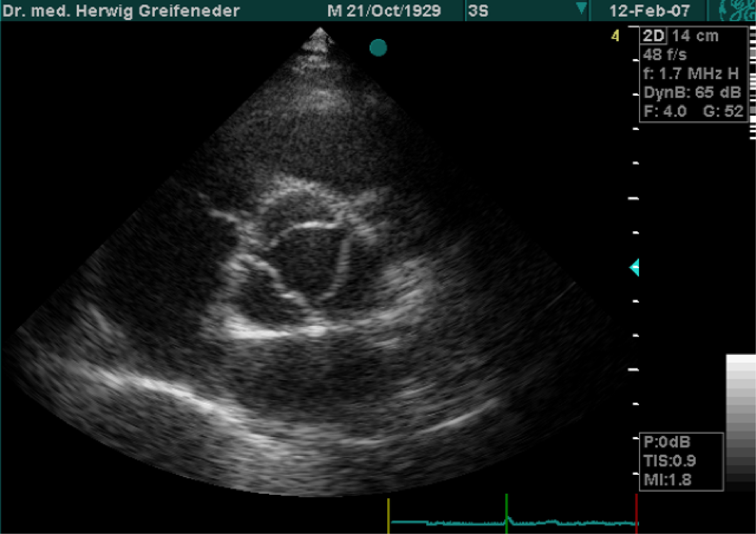Click the red ECG end marker
This screenshot has height=534, width=756.
click(636, 513)
